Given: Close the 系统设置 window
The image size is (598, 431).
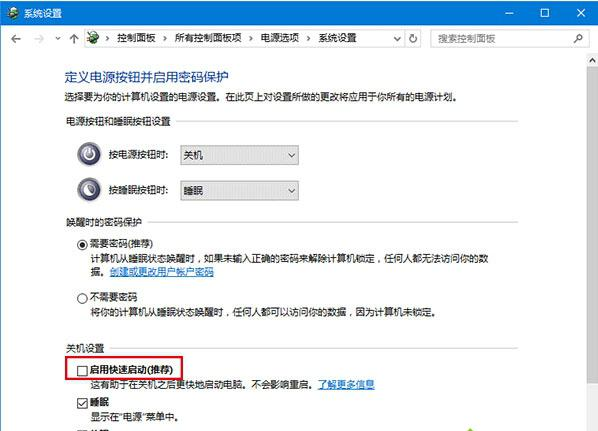Looking at the screenshot, I should point(581,13).
